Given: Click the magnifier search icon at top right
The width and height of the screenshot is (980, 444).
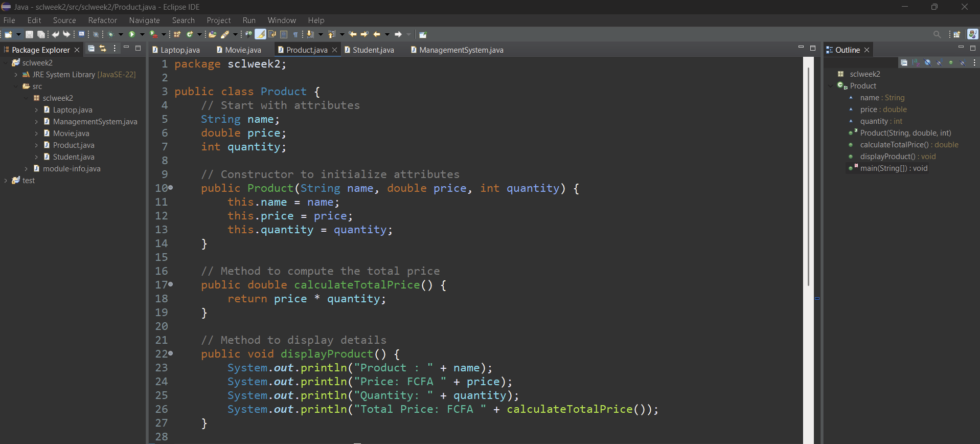Looking at the screenshot, I should click(x=937, y=34).
